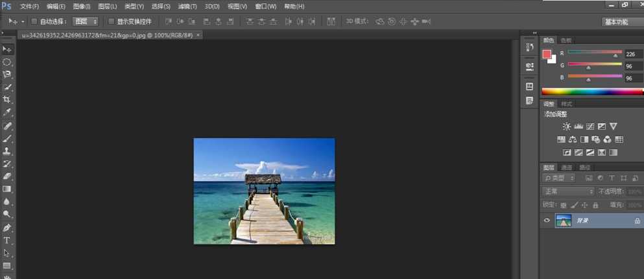
Task: Switch to the 通道 (Channels) tab
Action: [566, 167]
